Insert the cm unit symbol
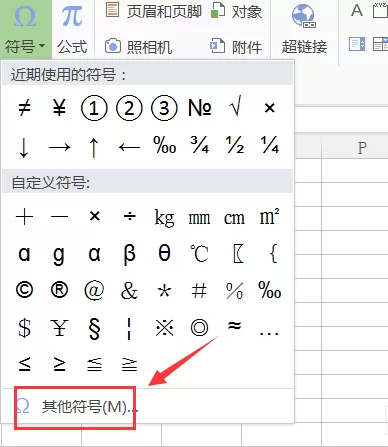Viewport: 388px width, 447px height. 234,219
